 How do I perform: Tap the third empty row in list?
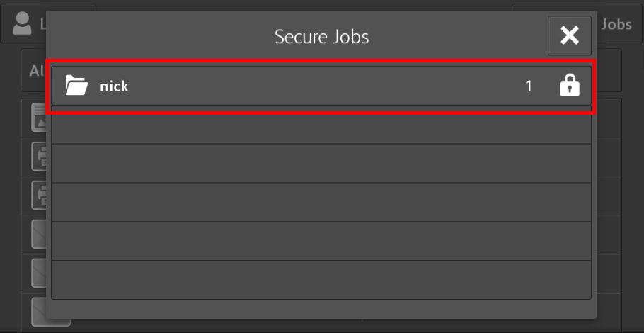pyautogui.click(x=321, y=202)
